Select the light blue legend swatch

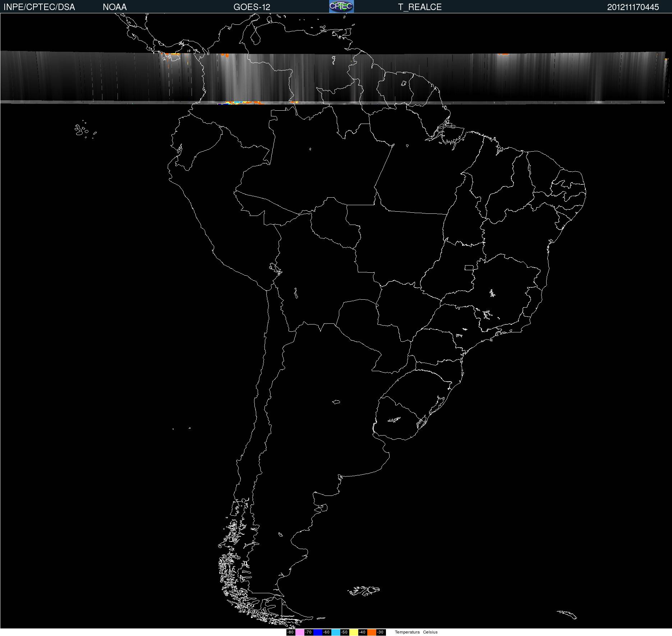point(336,632)
